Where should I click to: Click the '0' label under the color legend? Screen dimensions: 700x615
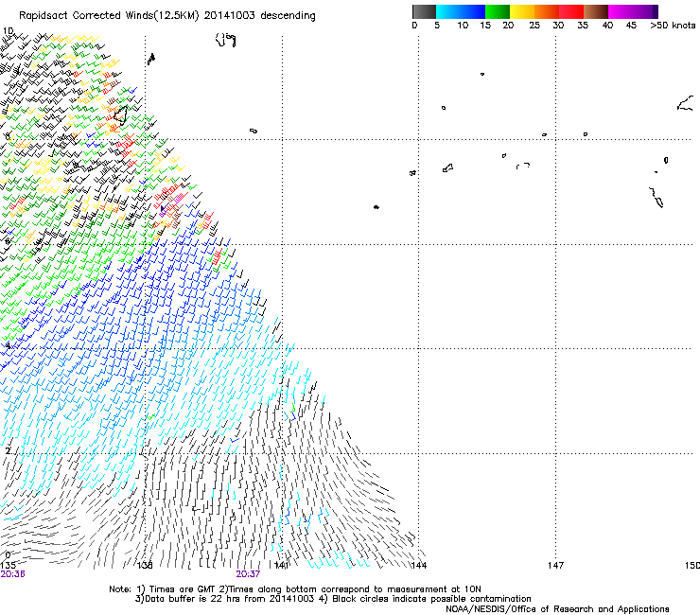click(414, 26)
